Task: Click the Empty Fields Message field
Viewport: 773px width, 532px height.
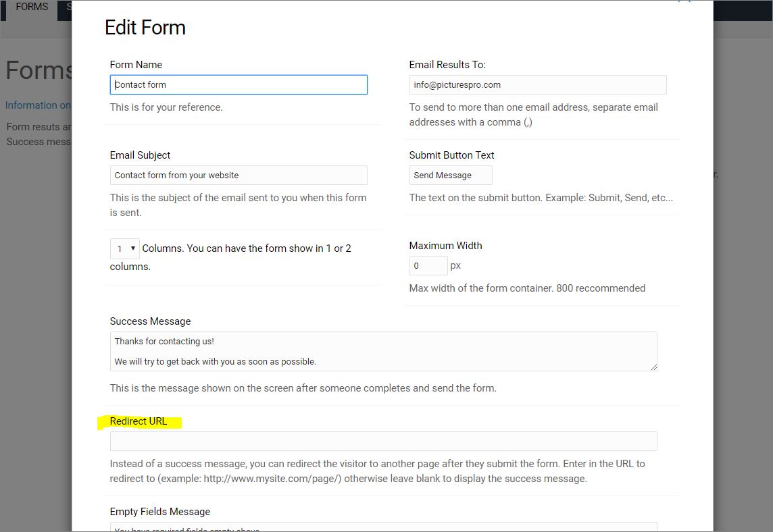Action: [384, 527]
